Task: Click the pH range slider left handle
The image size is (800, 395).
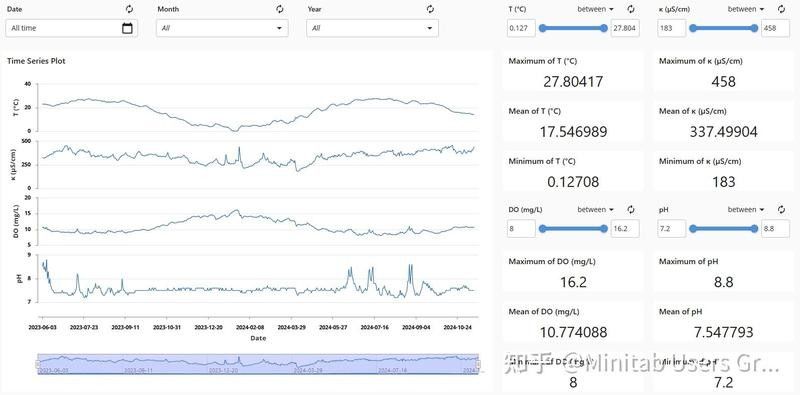Action: click(693, 229)
